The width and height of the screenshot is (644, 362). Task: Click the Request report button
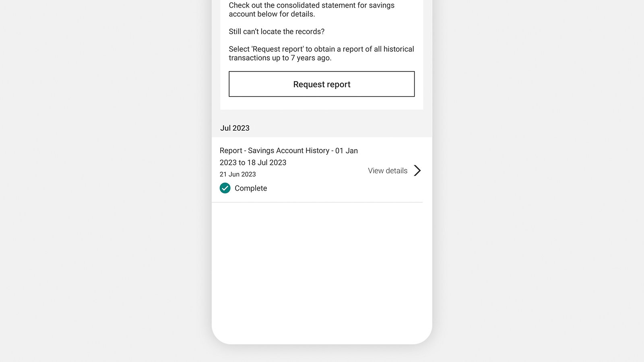(322, 84)
